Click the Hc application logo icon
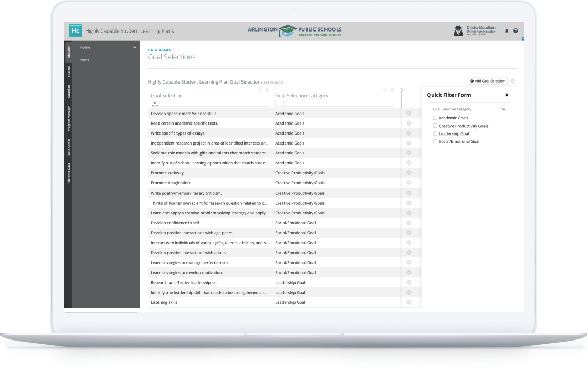This screenshot has width=588, height=371. pyautogui.click(x=76, y=31)
